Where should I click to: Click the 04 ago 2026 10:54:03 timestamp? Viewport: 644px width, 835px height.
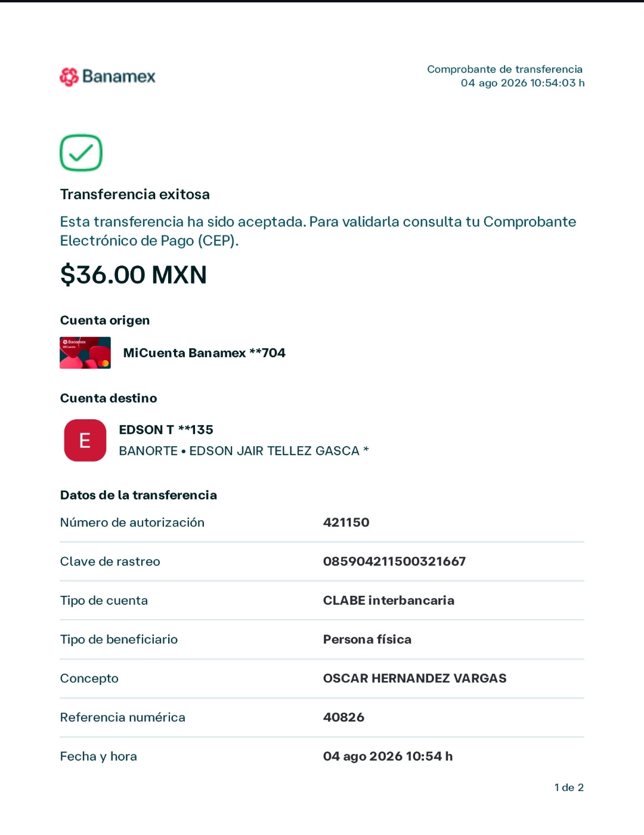(x=522, y=83)
